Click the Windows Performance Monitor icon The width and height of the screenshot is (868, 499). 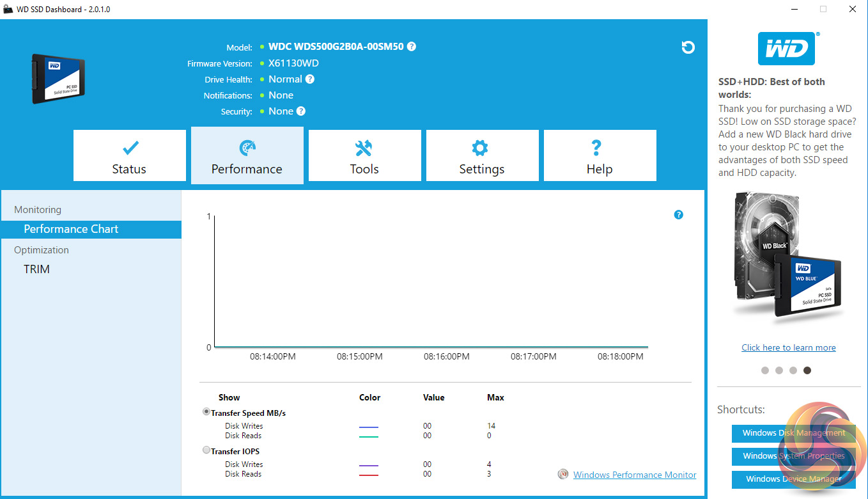click(x=563, y=475)
